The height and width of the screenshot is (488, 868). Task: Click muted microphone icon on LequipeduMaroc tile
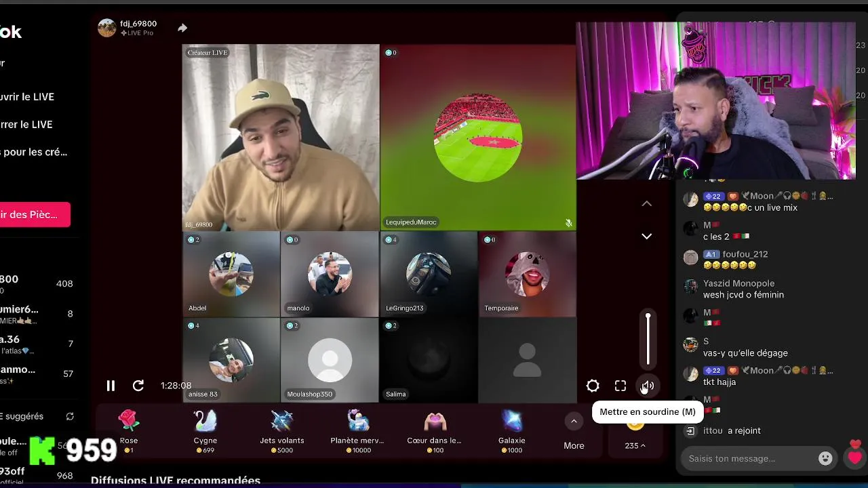click(x=568, y=222)
